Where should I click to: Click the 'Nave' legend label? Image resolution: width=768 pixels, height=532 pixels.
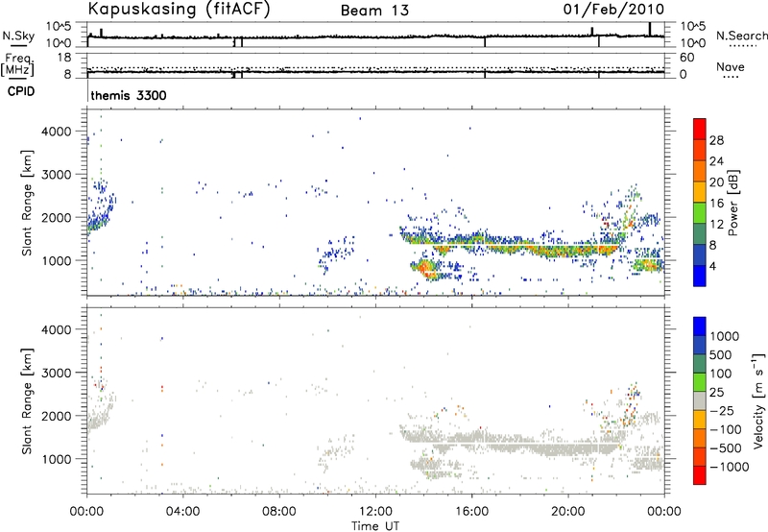click(730, 67)
